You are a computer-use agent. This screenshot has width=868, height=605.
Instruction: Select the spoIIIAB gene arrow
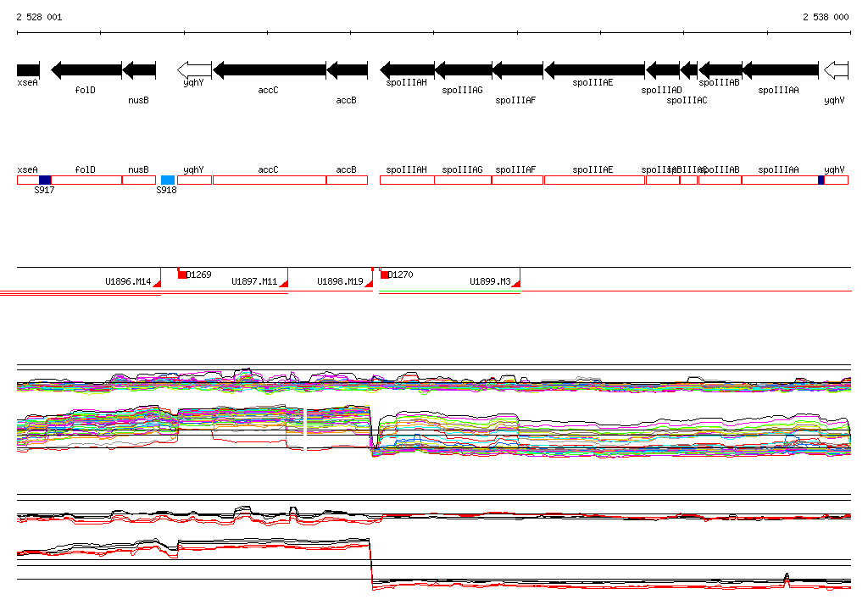pos(721,70)
